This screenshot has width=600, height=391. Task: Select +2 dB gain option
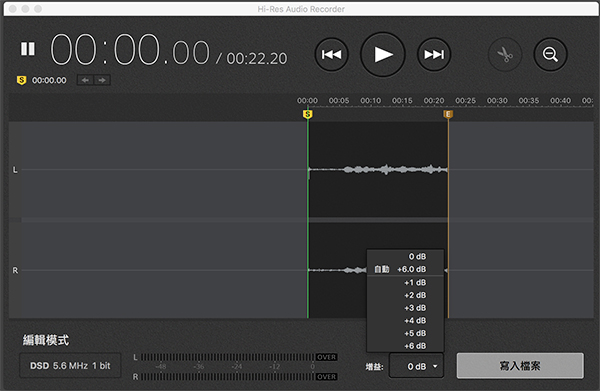[x=406, y=295]
